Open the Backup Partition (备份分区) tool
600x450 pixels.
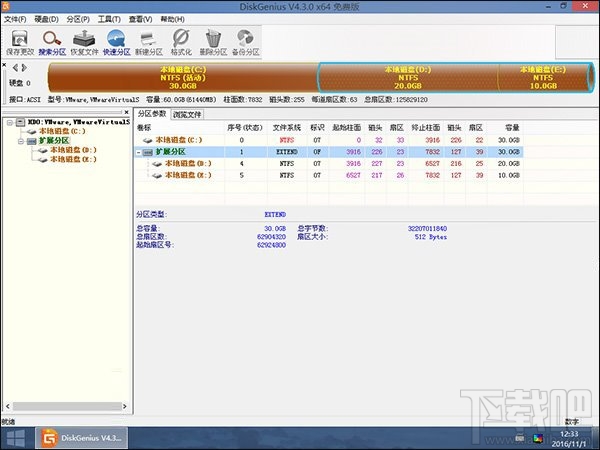tap(245, 42)
